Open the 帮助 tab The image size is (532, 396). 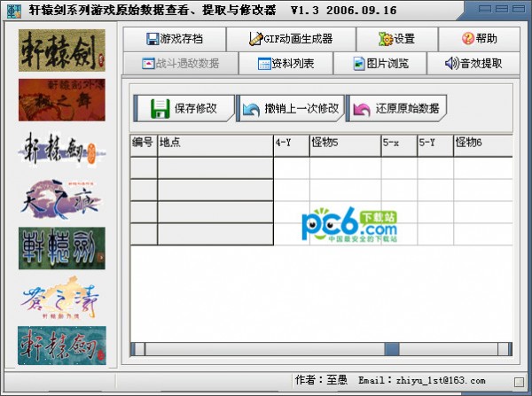coord(479,39)
